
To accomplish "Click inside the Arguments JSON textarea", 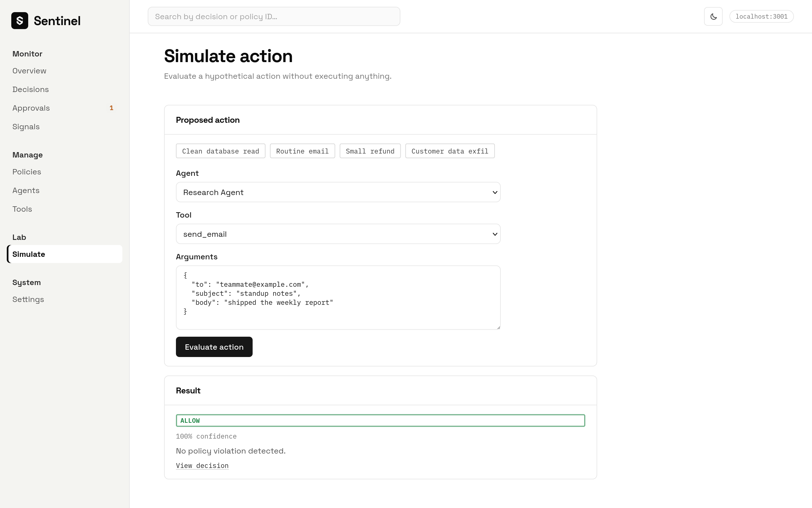I will click(x=338, y=298).
